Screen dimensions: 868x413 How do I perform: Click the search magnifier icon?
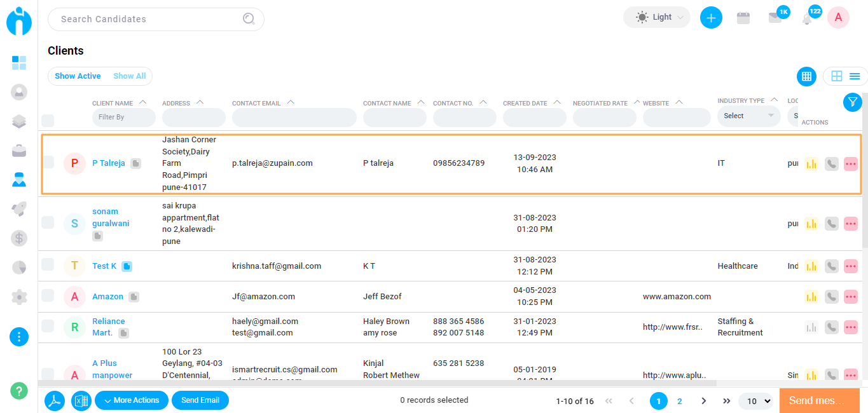pos(249,19)
